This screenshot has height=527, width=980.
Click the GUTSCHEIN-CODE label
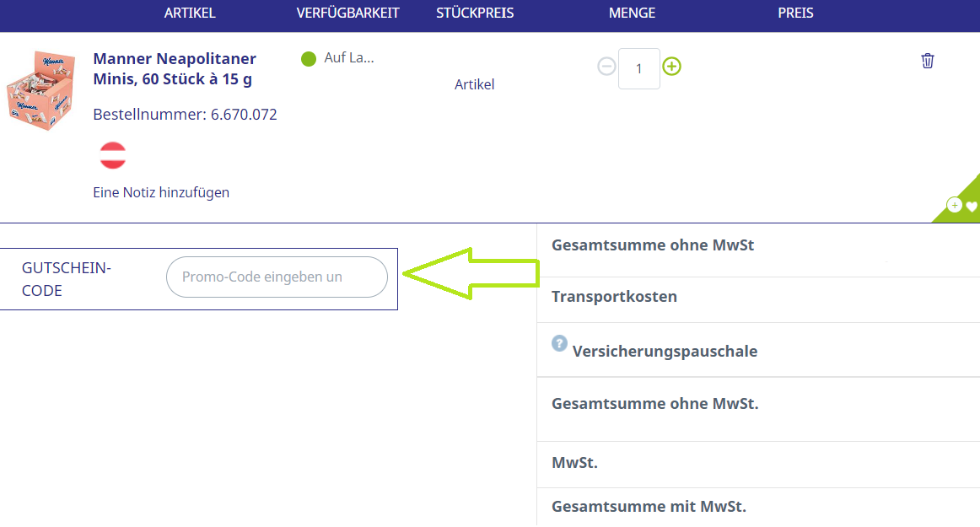point(67,279)
